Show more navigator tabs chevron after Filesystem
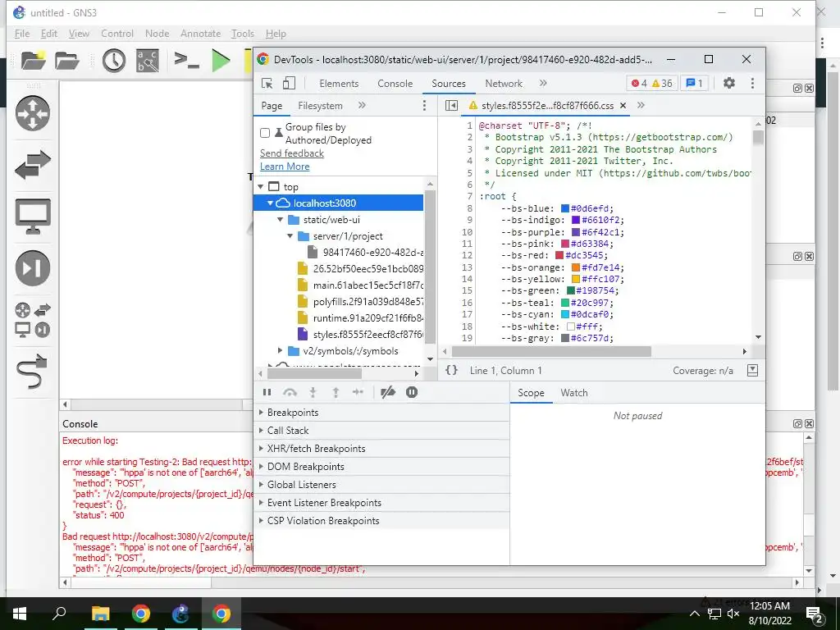 tap(362, 106)
